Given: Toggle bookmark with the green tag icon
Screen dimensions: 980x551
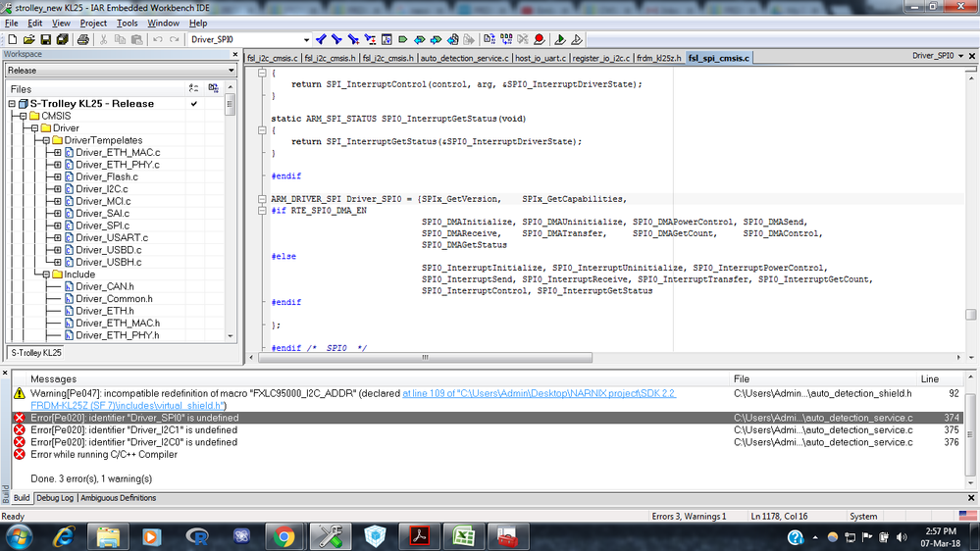Looking at the screenshot, I should pos(403,39).
